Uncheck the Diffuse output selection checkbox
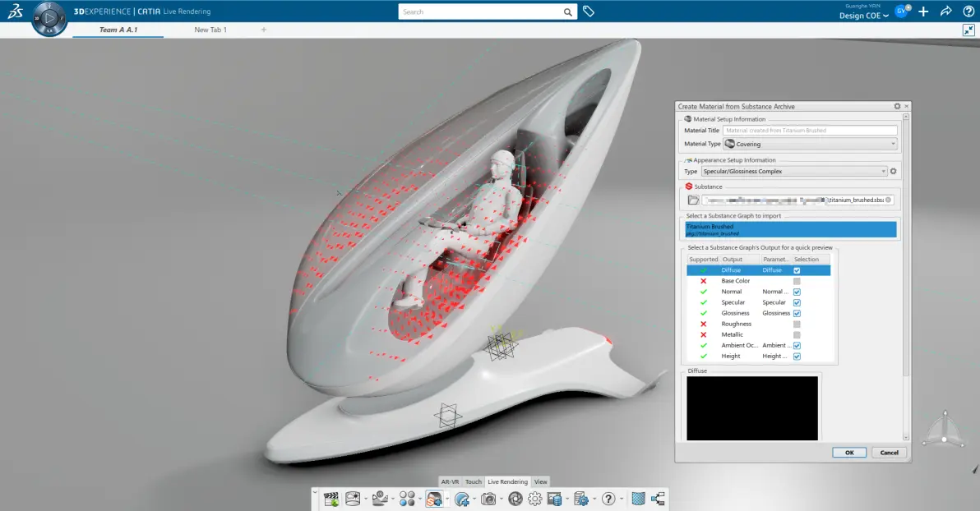This screenshot has height=511, width=980. (797, 270)
